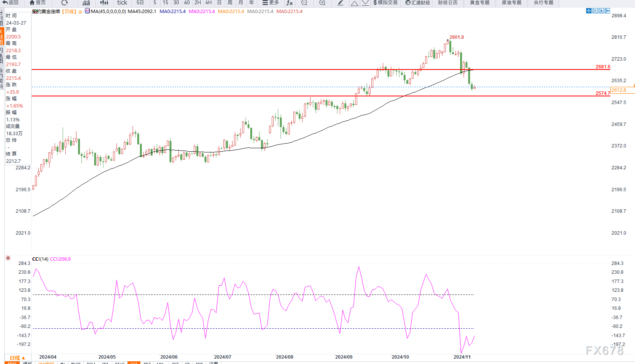Open the 财经日历 tab
Screen dimensions: 635x364
[x=448, y=3]
